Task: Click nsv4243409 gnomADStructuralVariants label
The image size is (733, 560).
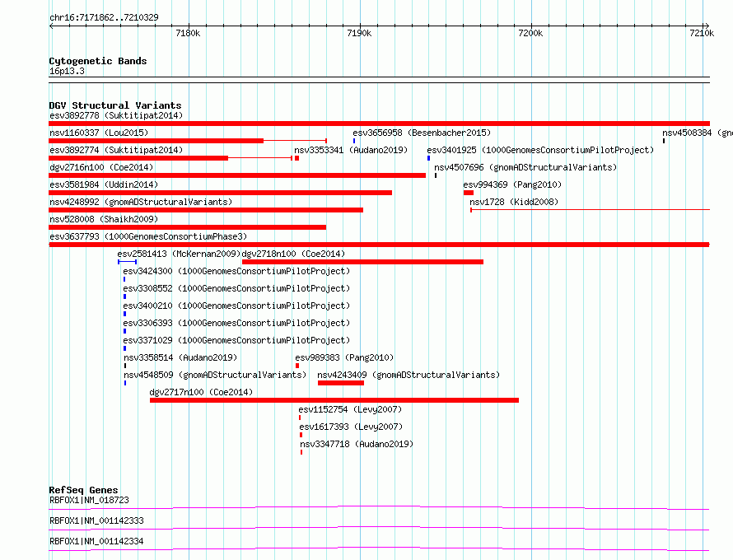Action: coord(409,375)
